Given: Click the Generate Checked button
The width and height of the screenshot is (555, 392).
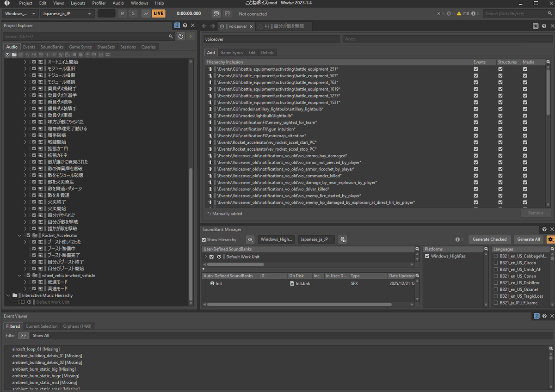Looking at the screenshot, I should 490,239.
